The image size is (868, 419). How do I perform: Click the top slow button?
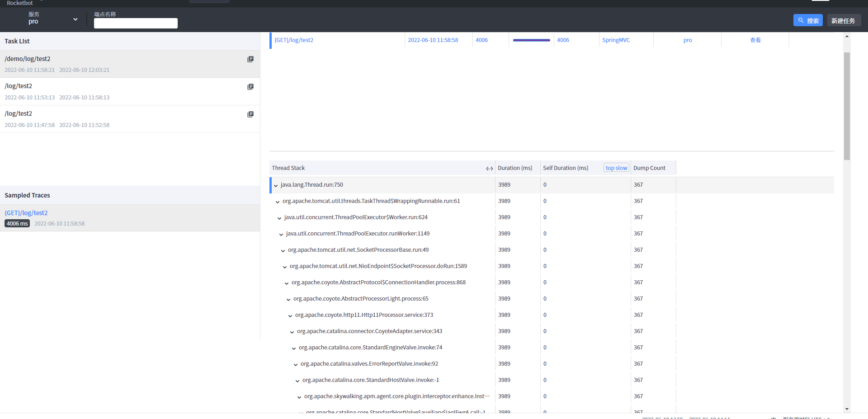click(616, 168)
